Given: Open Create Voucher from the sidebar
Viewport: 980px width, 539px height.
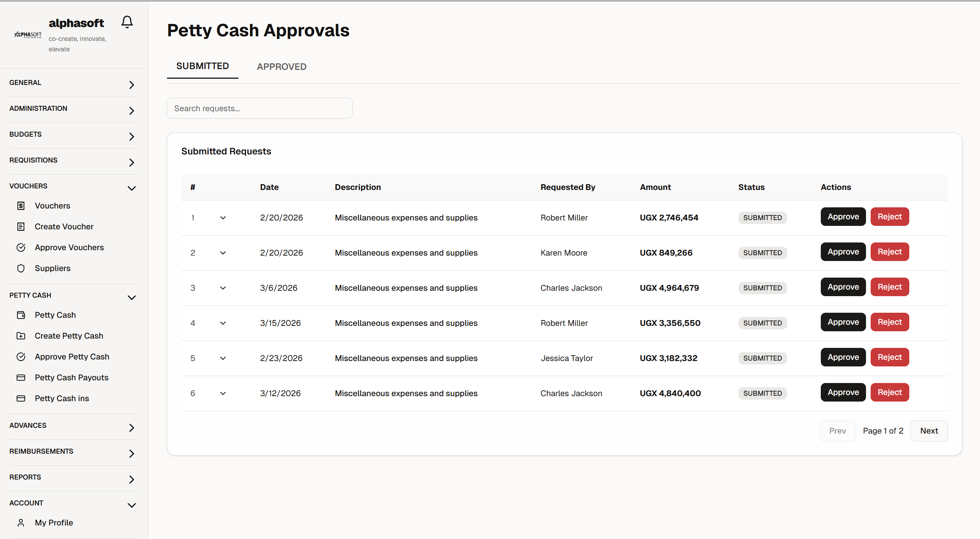Looking at the screenshot, I should pyautogui.click(x=64, y=226).
